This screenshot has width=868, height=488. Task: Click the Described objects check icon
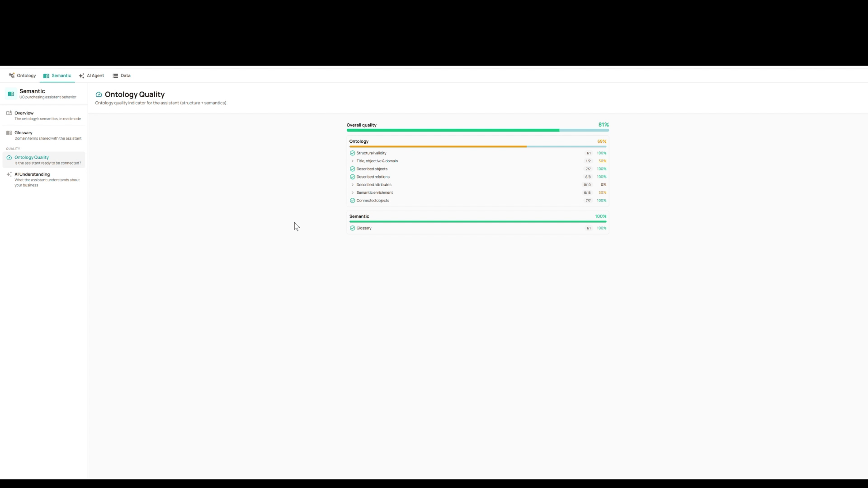point(353,169)
